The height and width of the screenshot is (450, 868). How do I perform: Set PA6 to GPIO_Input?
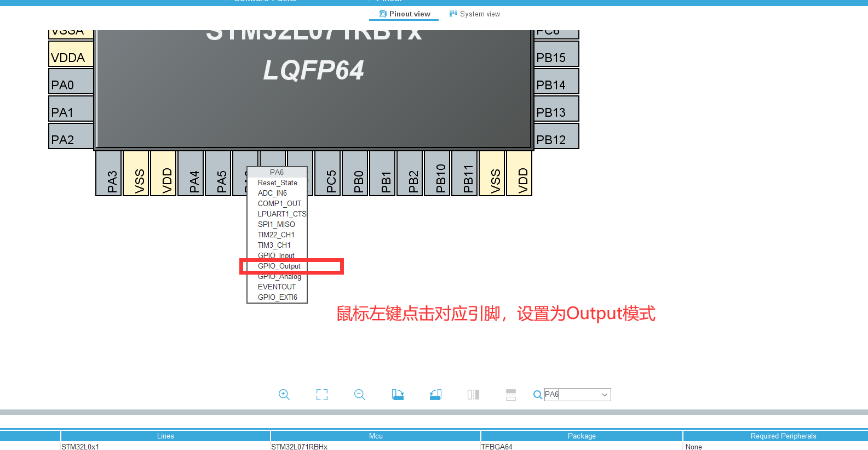tap(277, 255)
